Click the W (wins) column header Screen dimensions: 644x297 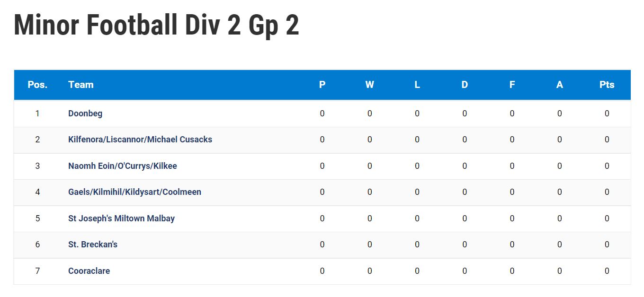370,85
